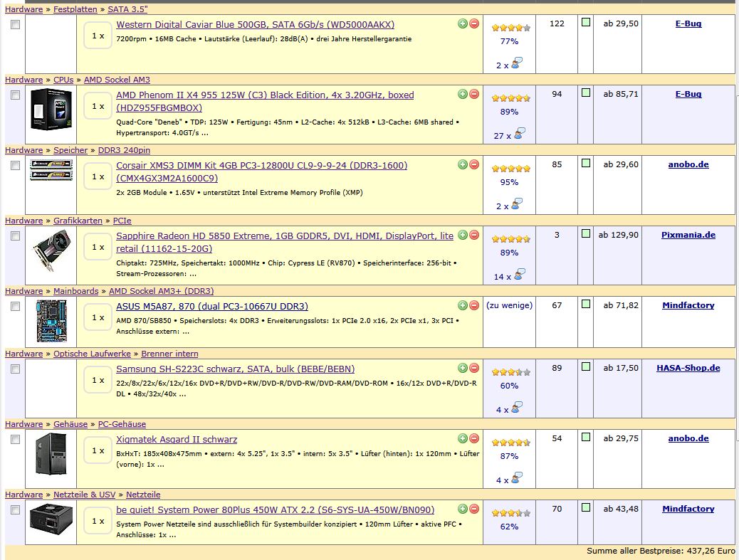Click red minus for Samsung SH-S223C
Image resolution: width=739 pixels, height=560 pixels.
pos(474,368)
